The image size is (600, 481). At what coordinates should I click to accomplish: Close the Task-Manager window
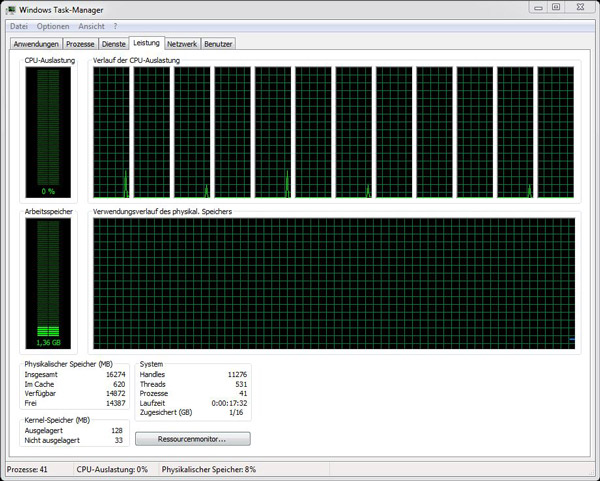(580, 7)
